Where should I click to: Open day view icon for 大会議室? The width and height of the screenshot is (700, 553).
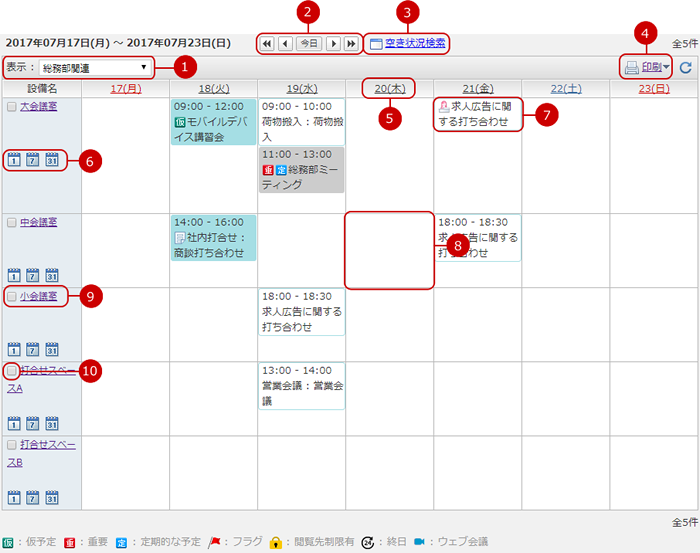click(x=14, y=160)
